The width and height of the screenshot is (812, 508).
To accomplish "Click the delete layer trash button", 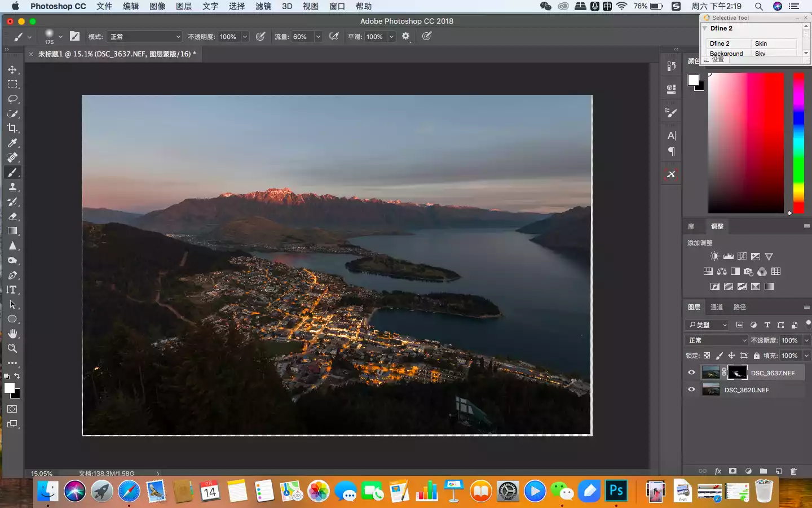I will click(793, 471).
